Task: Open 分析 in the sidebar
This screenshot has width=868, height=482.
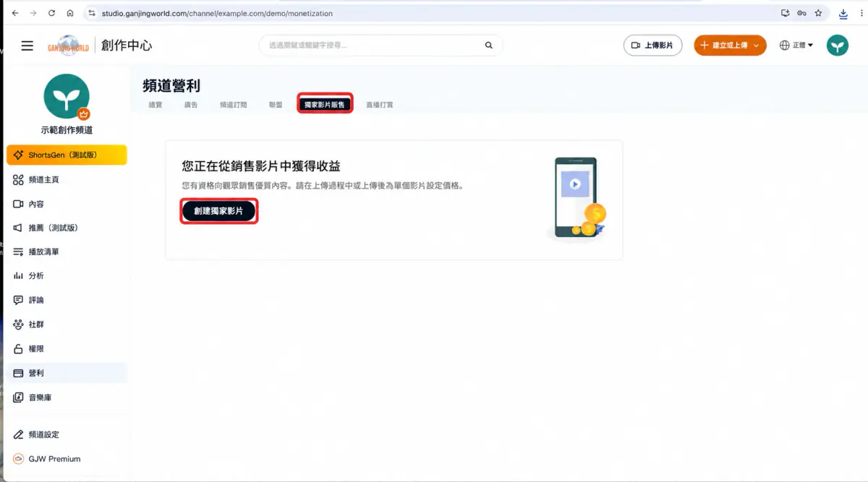Action: click(67, 276)
